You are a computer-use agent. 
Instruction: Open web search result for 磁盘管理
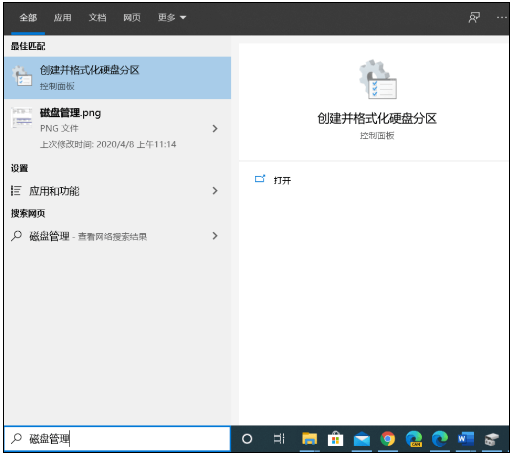pyautogui.click(x=118, y=236)
